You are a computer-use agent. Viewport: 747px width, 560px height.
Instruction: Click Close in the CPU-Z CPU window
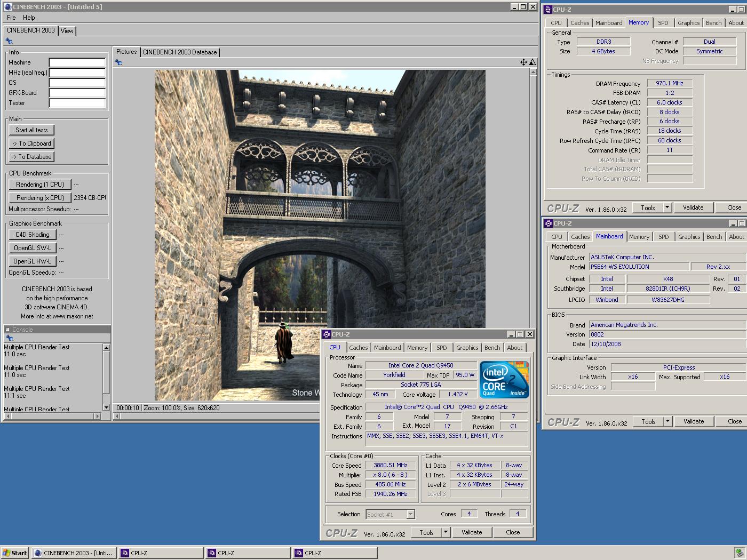(x=513, y=532)
